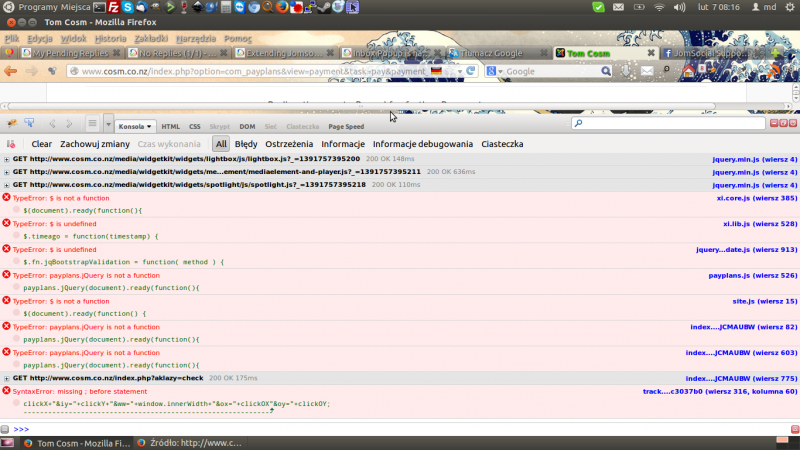Expand the spotlight.js GET request
800x450 pixels.
[x=6, y=185]
